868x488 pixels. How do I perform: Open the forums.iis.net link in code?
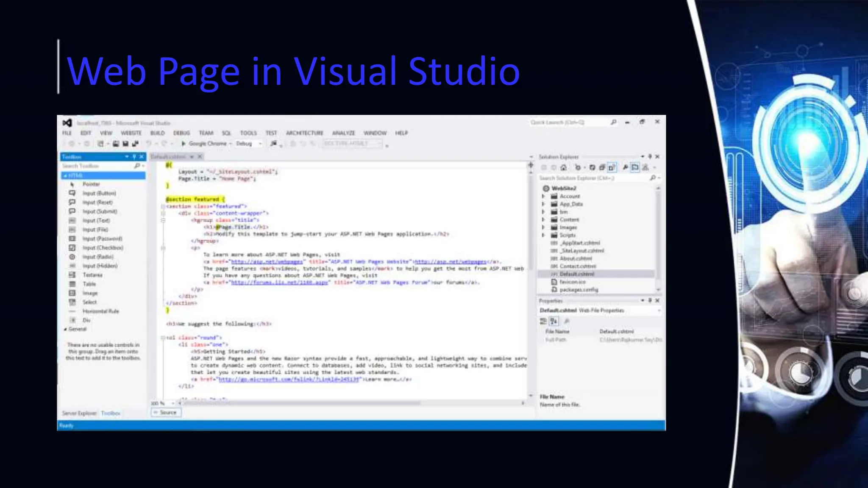click(280, 283)
